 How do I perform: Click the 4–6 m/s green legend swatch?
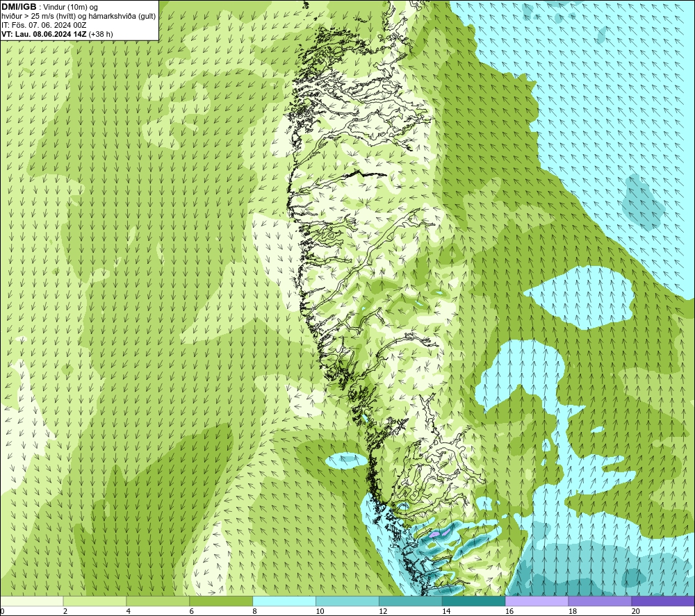coord(158,601)
